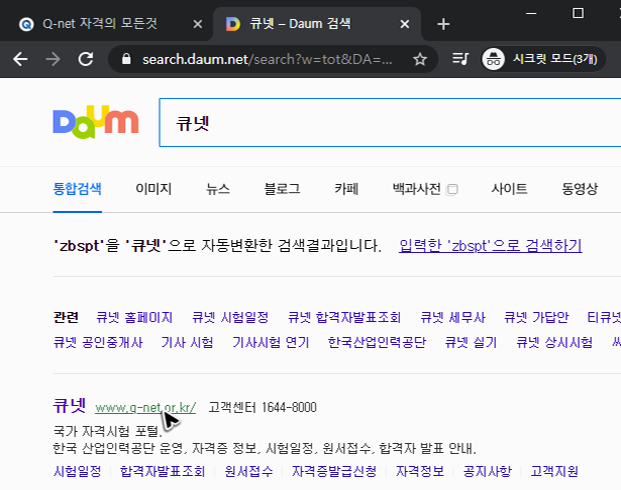621x490 pixels.
Task: Open the 뉴스 search tab
Action: pos(218,189)
